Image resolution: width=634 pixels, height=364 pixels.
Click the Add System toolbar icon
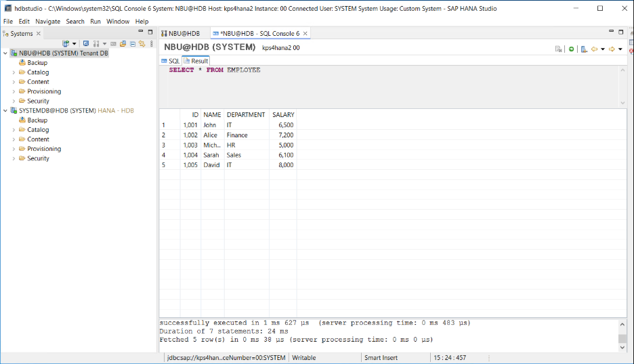[66, 43]
